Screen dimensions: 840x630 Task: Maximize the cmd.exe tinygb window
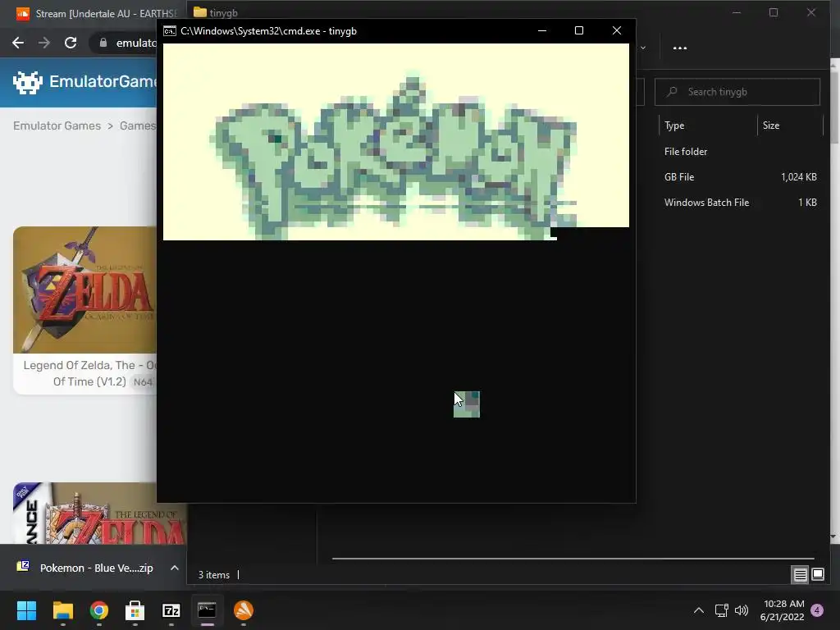pyautogui.click(x=579, y=30)
